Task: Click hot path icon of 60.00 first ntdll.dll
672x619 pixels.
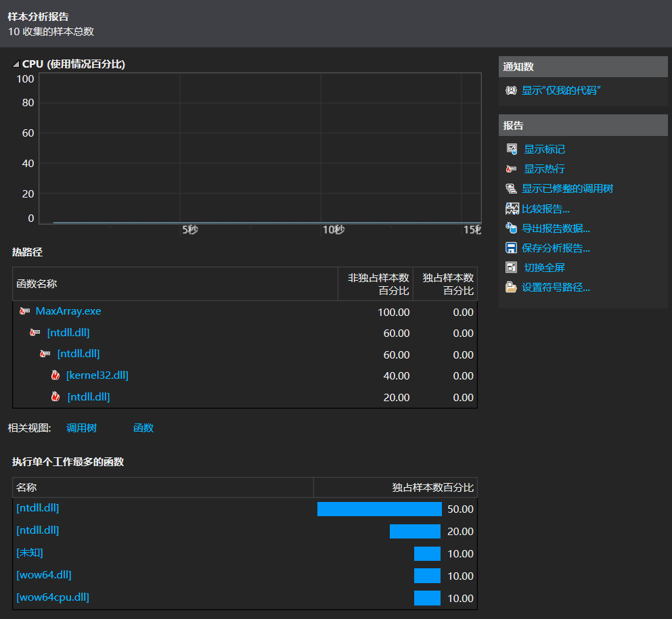Action: tap(35, 332)
